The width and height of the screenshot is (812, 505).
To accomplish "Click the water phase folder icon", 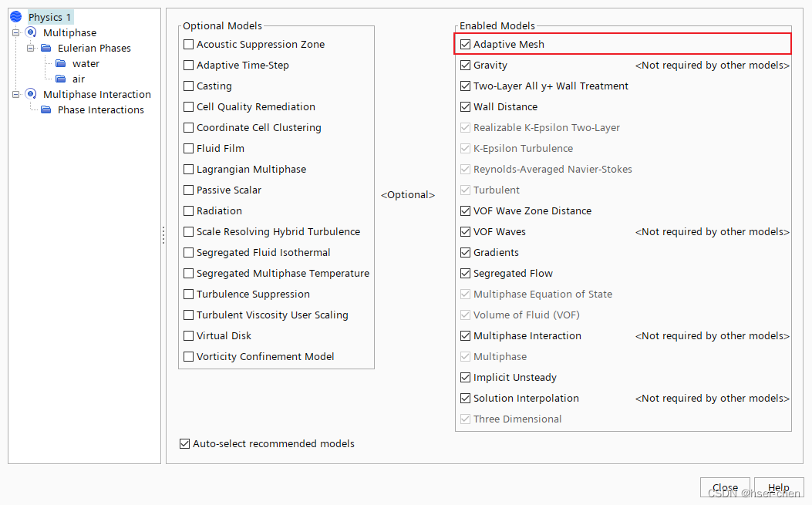I will (x=61, y=63).
